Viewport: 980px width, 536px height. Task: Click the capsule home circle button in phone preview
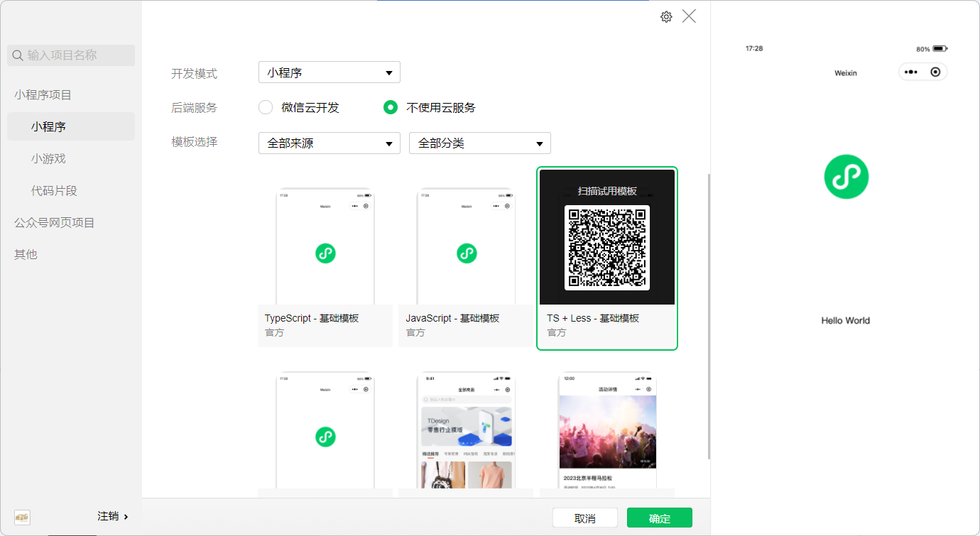(935, 72)
